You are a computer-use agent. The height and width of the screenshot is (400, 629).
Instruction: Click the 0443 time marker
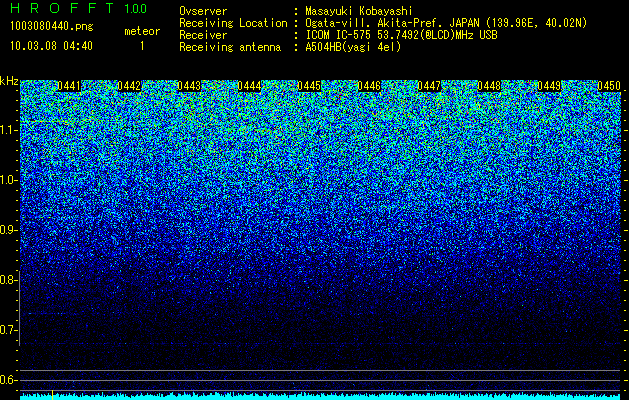(189, 86)
